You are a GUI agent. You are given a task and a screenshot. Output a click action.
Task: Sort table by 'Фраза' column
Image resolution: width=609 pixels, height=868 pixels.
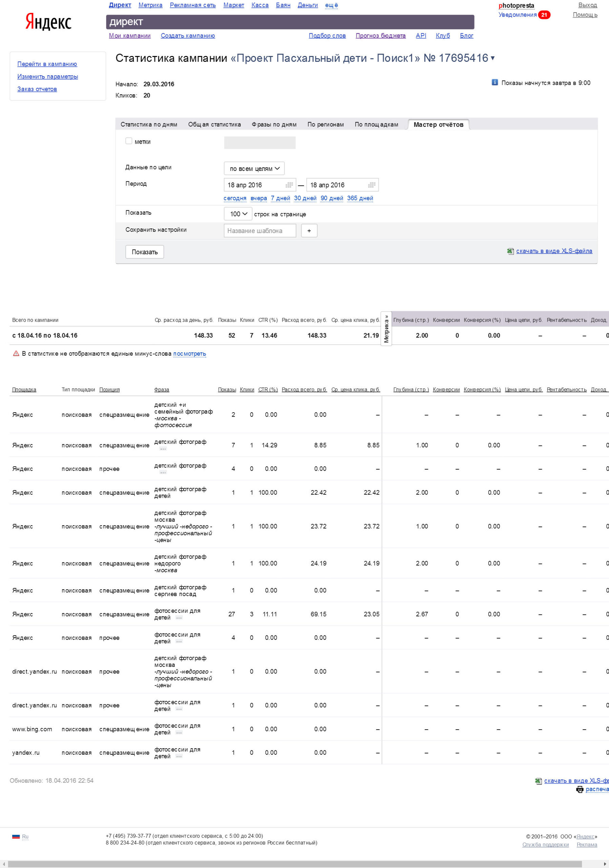tap(162, 389)
